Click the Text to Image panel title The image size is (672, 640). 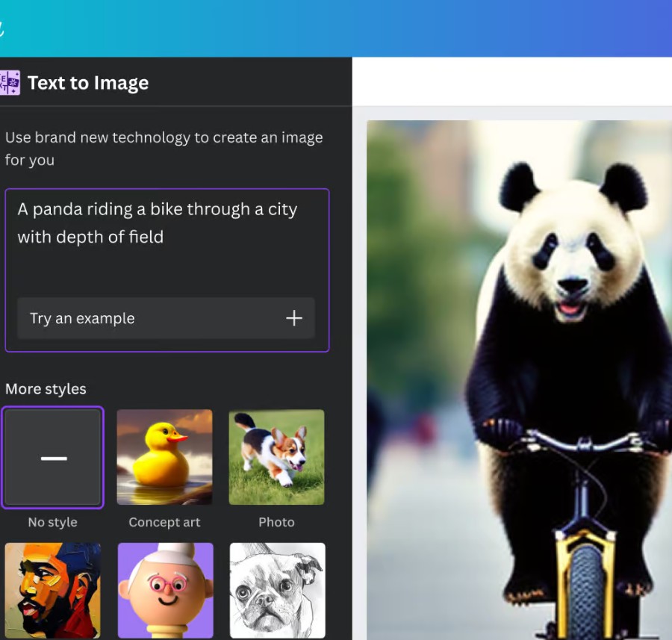(88, 83)
